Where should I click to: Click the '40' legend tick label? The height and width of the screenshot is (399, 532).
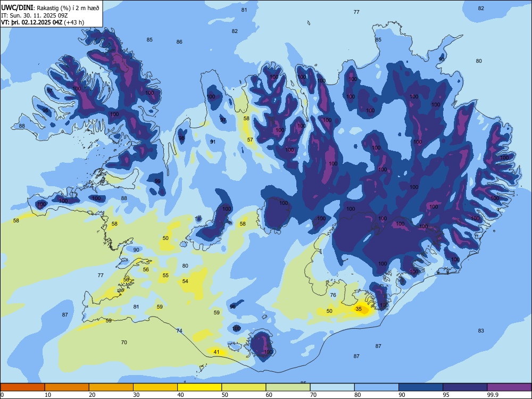click(180, 395)
